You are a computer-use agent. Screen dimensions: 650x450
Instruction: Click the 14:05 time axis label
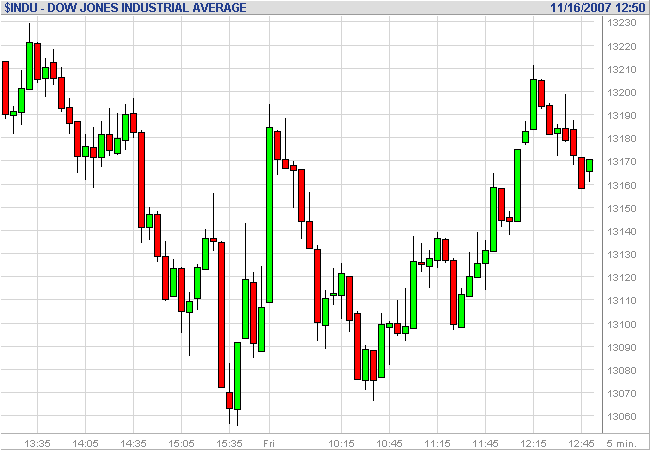coord(85,443)
